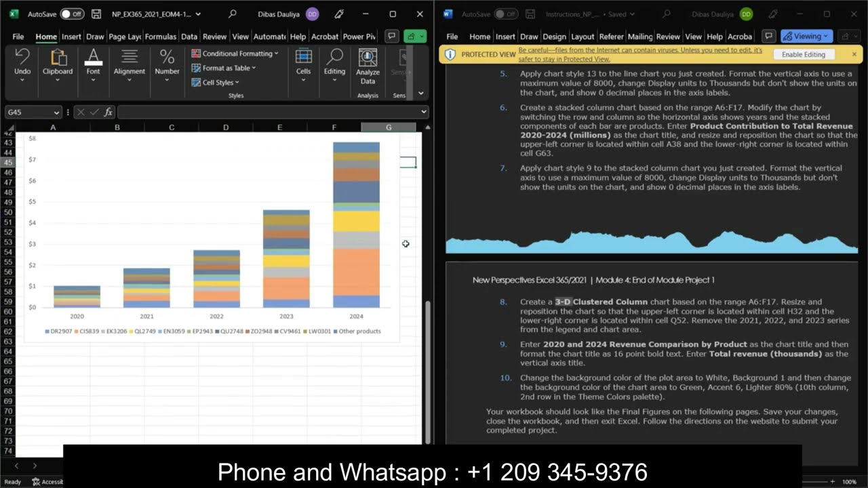Click inside the formula bar input
868x488 pixels.
[268, 113]
